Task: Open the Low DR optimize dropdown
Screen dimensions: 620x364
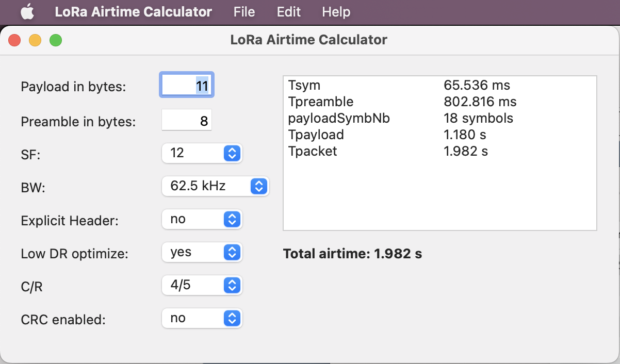Action: point(202,252)
